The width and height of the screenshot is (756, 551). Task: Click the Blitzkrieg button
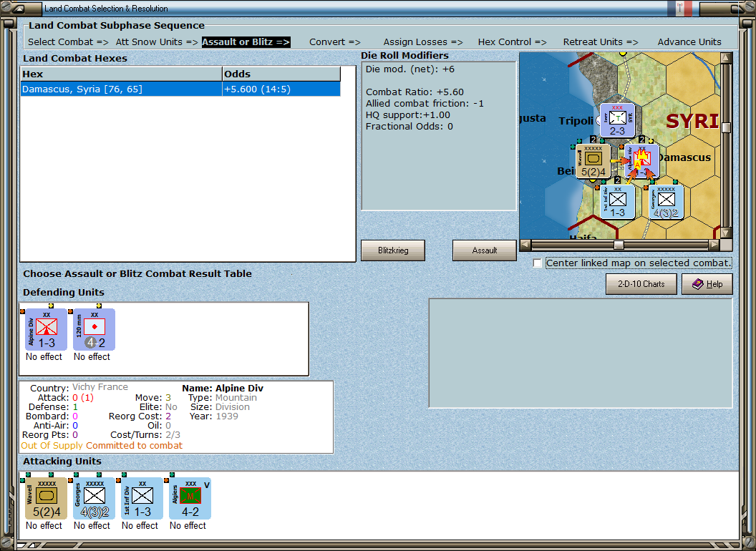click(x=393, y=250)
